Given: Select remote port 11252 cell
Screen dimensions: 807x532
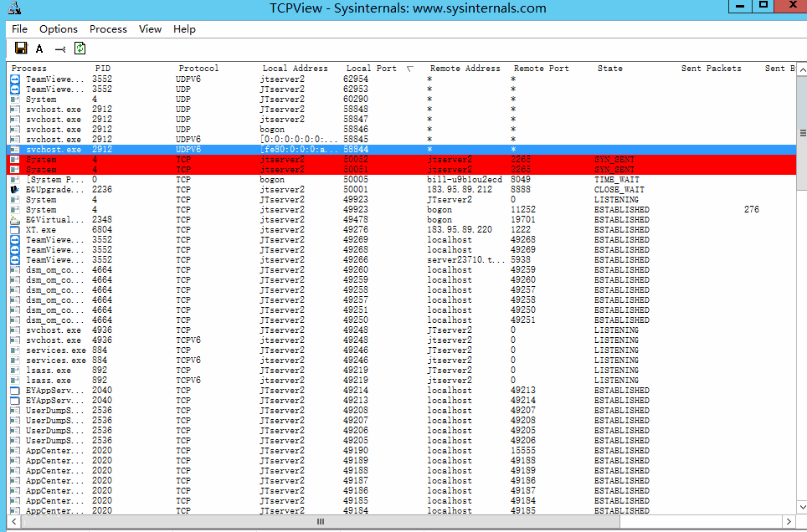Looking at the screenshot, I should coord(523,209).
